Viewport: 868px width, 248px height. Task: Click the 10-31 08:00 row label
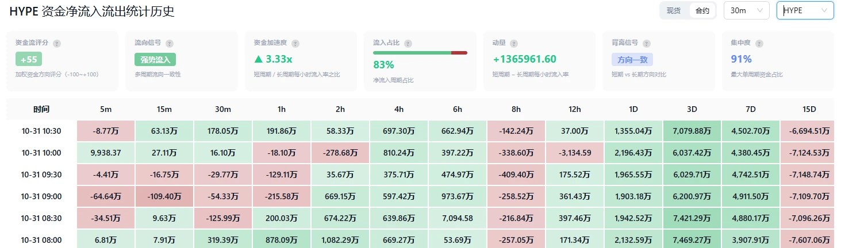coord(41,240)
